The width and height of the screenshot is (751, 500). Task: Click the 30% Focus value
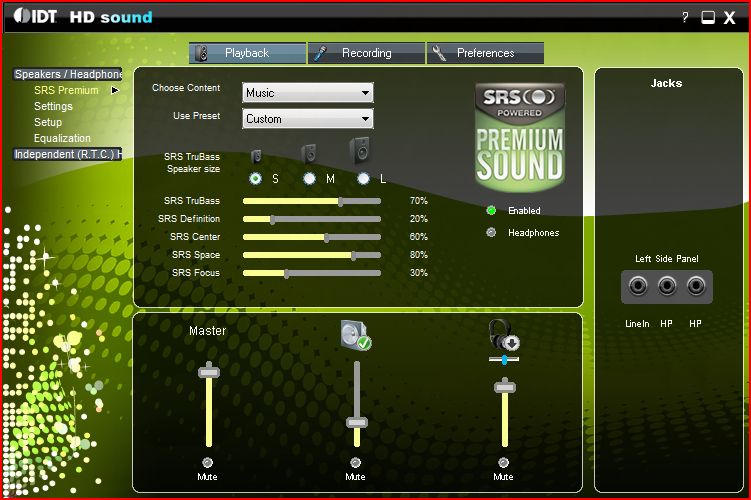(419, 273)
